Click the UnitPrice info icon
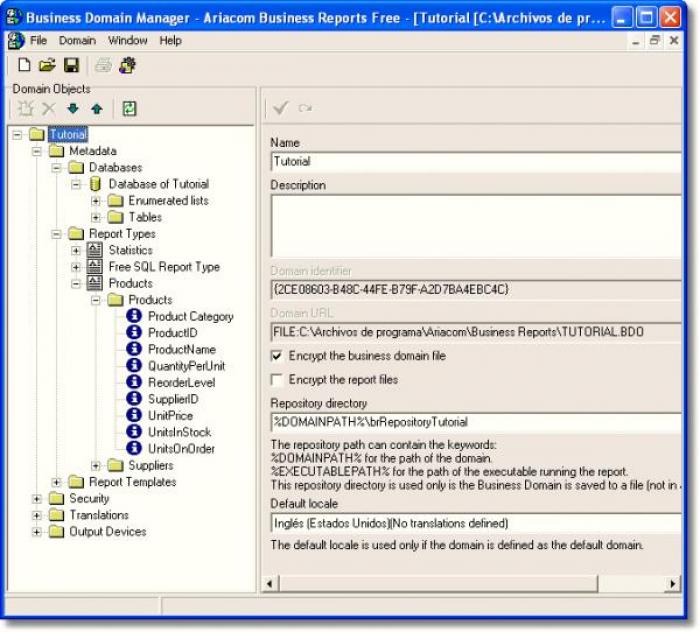700x632 pixels. click(x=134, y=415)
